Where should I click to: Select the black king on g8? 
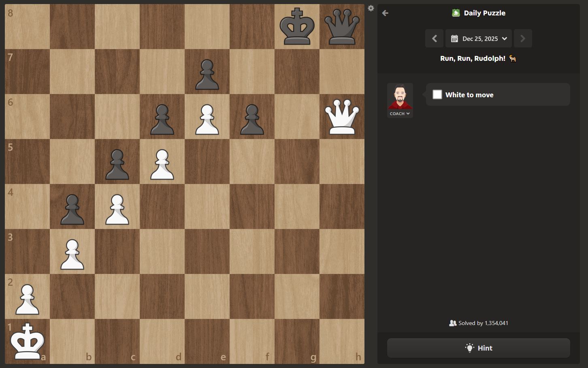297,27
